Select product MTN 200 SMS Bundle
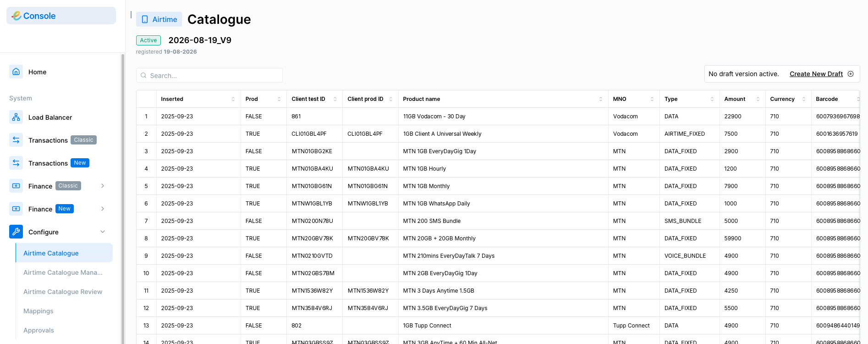This screenshot has width=868, height=344. coord(432,221)
